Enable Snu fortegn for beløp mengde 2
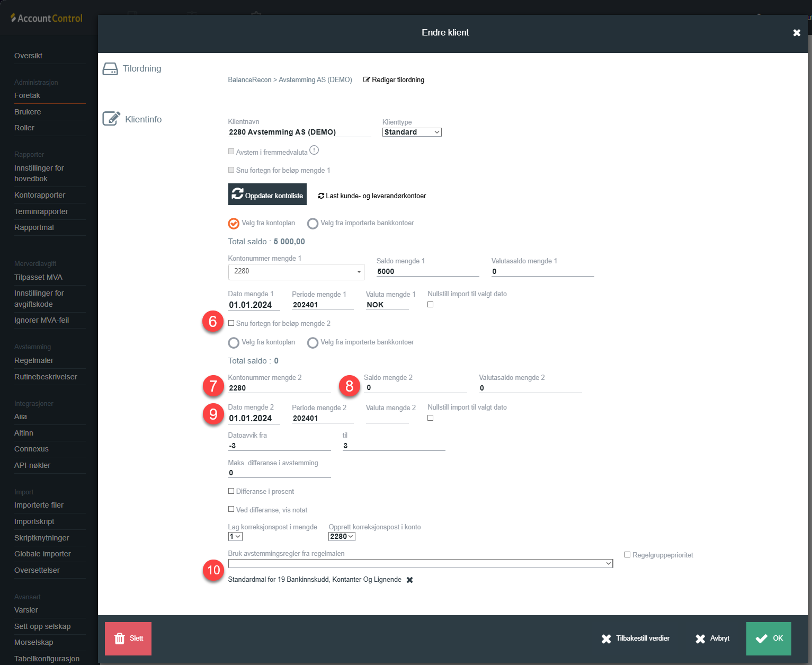The height and width of the screenshot is (665, 812). [x=231, y=323]
